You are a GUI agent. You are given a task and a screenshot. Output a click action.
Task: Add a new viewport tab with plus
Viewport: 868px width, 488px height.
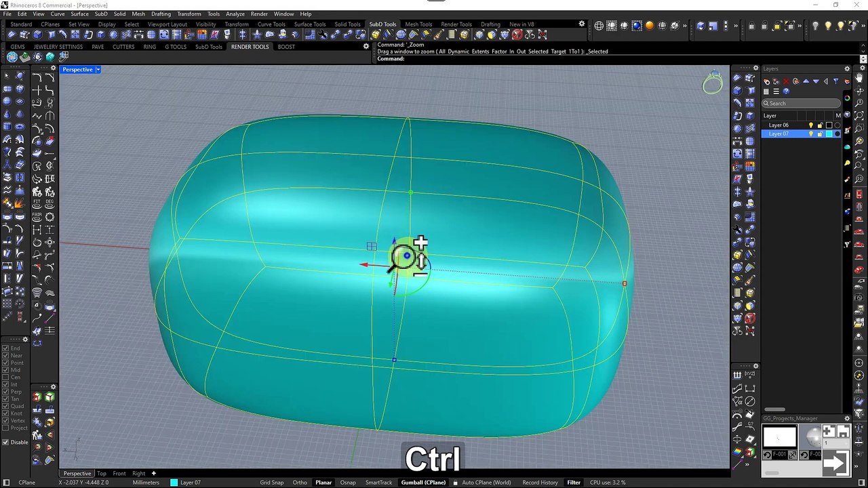(x=154, y=473)
